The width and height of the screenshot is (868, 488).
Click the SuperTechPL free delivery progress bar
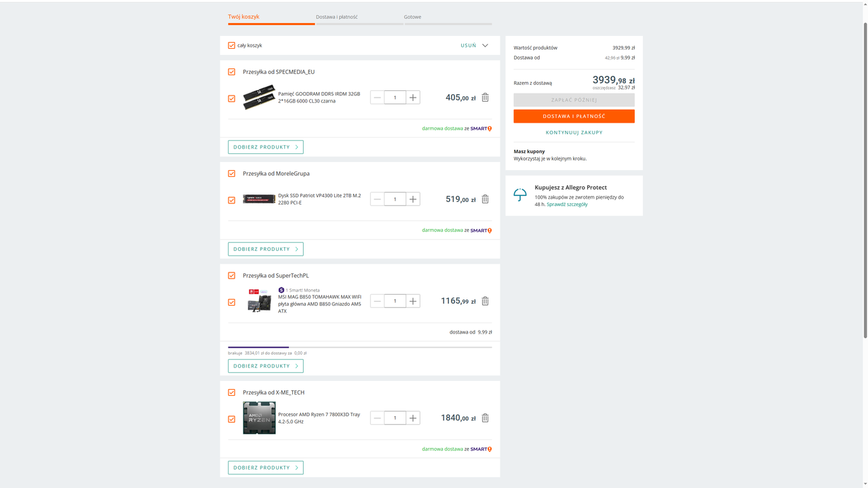(360, 347)
